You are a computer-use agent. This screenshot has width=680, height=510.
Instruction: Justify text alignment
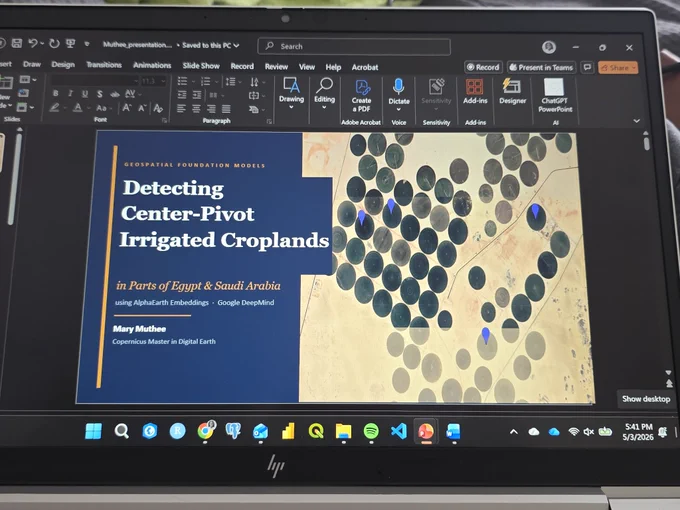point(226,109)
